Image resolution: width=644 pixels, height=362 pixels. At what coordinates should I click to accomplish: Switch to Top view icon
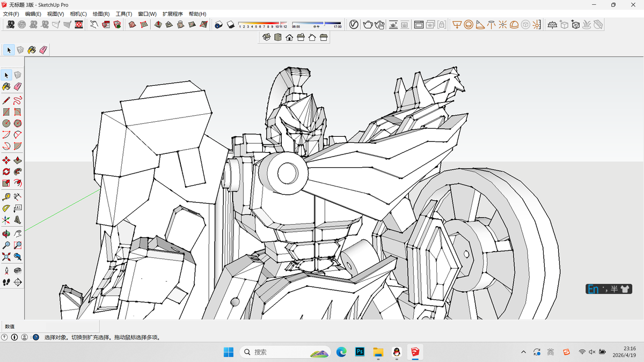click(x=277, y=37)
